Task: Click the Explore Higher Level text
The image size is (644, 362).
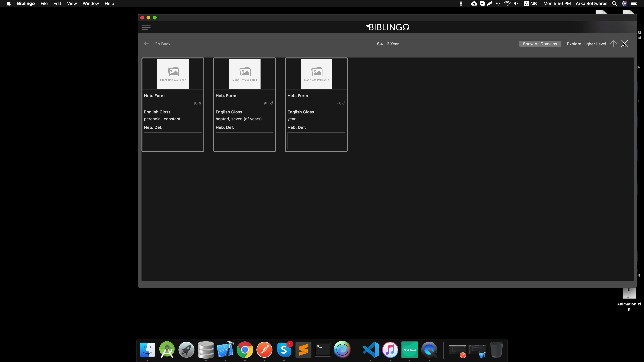Action: tap(586, 44)
